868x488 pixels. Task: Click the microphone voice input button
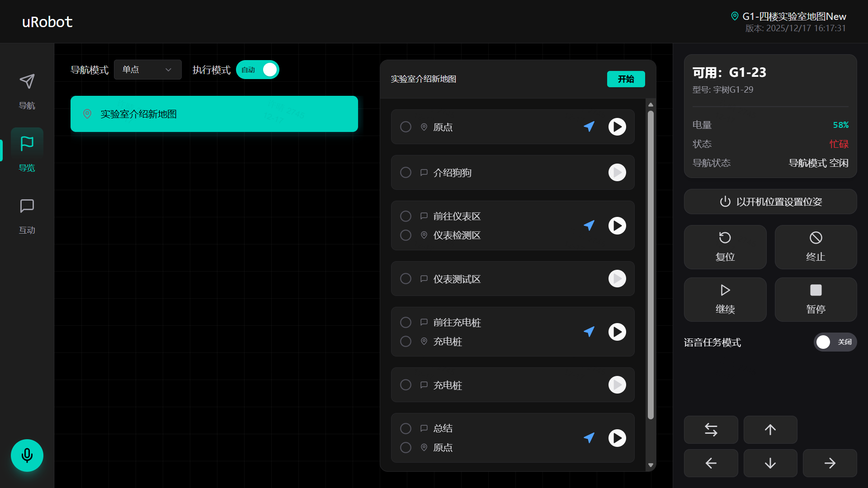click(x=27, y=455)
